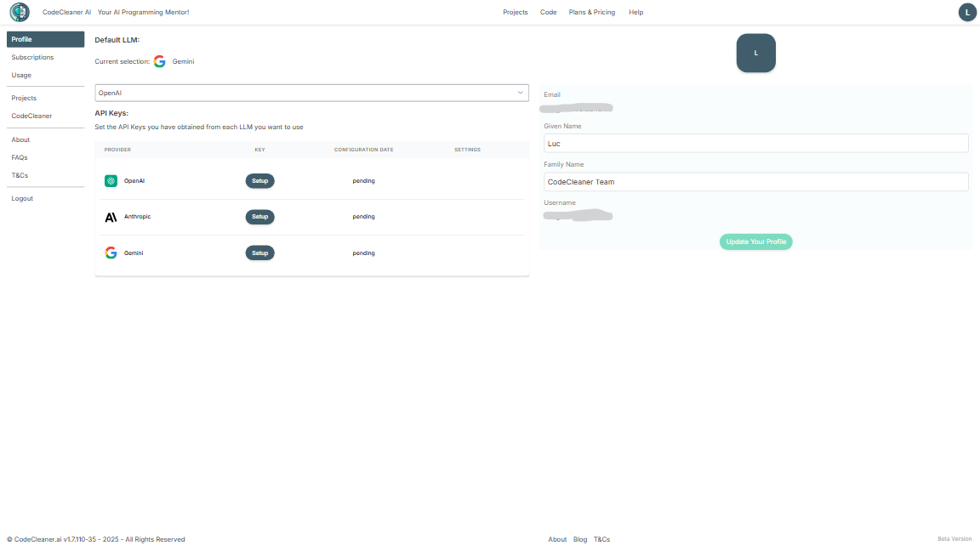Click the Beta Version text in the footer
This screenshot has width=980, height=551.
[x=954, y=539]
